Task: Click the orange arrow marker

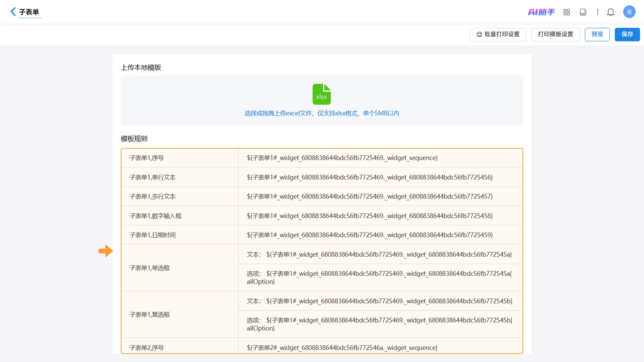Action: point(106,251)
